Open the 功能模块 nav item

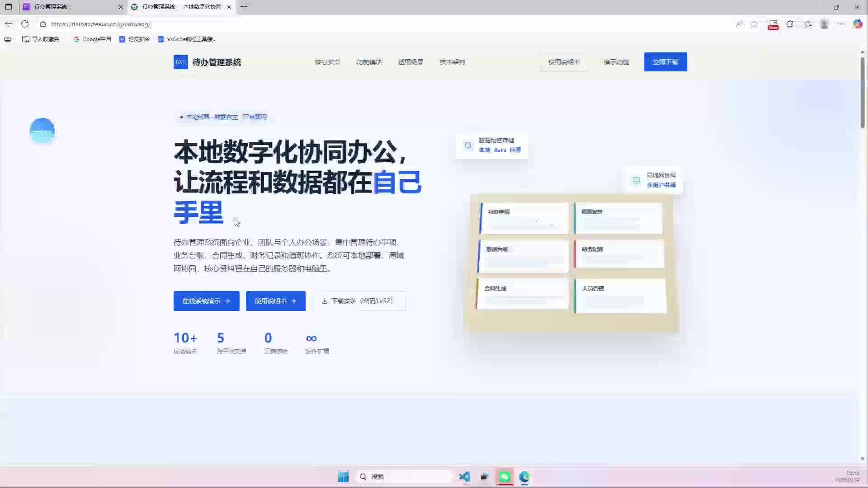coord(369,62)
